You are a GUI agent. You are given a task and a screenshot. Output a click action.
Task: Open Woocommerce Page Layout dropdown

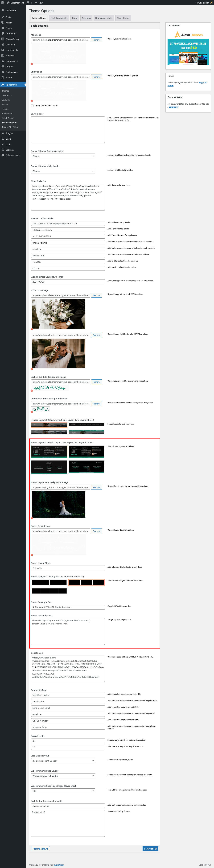[63, 776]
